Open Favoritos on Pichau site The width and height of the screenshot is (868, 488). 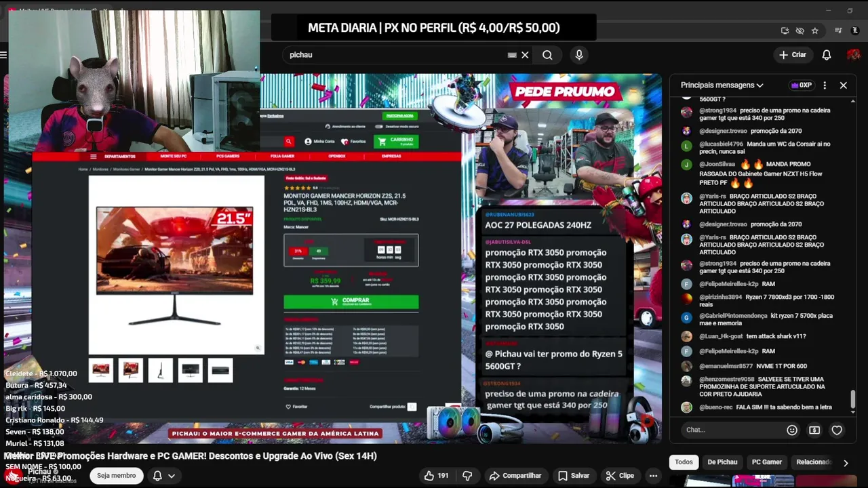click(x=353, y=142)
